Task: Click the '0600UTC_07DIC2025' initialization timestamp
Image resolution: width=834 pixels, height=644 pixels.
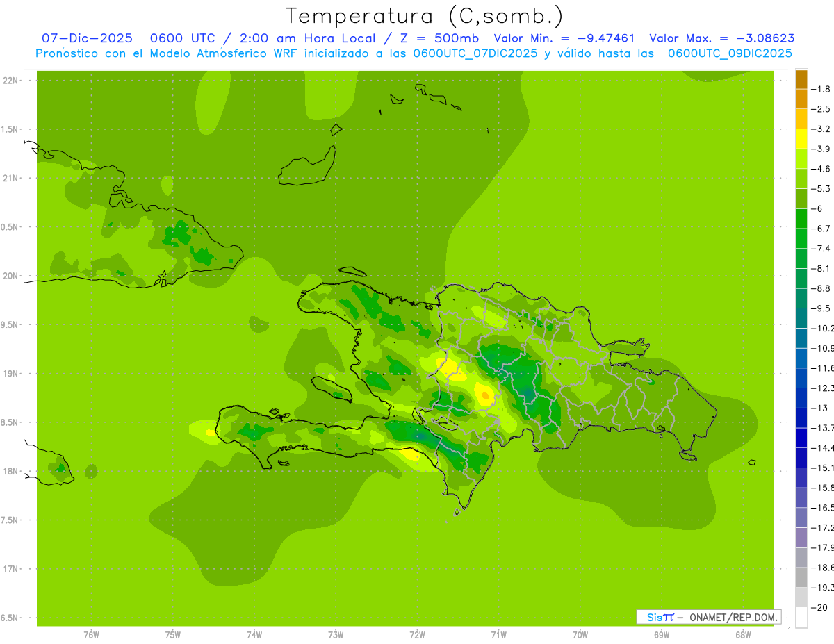Action: point(475,53)
